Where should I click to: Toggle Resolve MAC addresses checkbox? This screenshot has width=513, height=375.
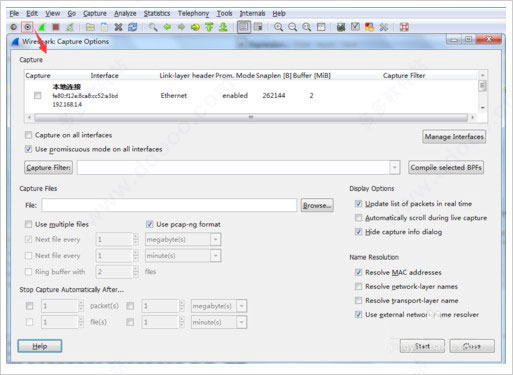tap(358, 272)
